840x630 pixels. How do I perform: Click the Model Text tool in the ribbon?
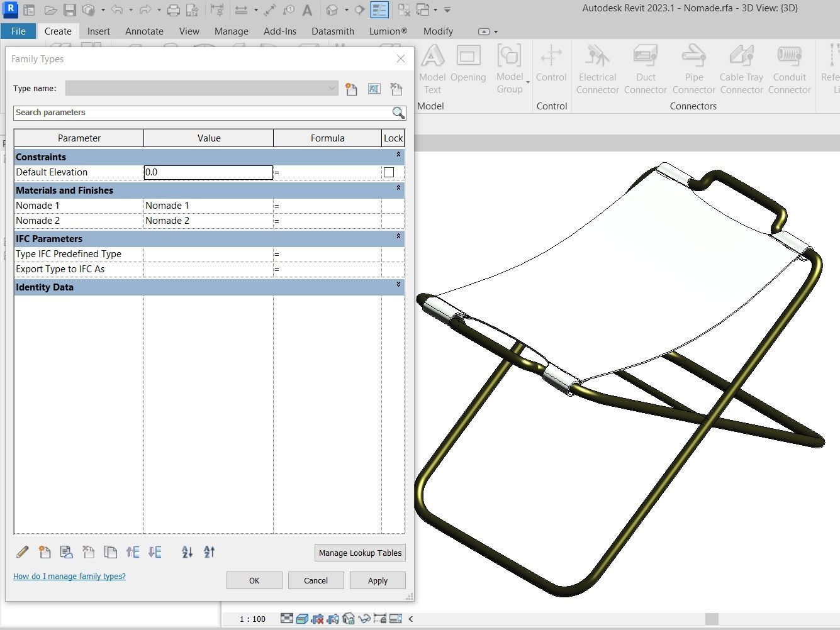(x=432, y=70)
